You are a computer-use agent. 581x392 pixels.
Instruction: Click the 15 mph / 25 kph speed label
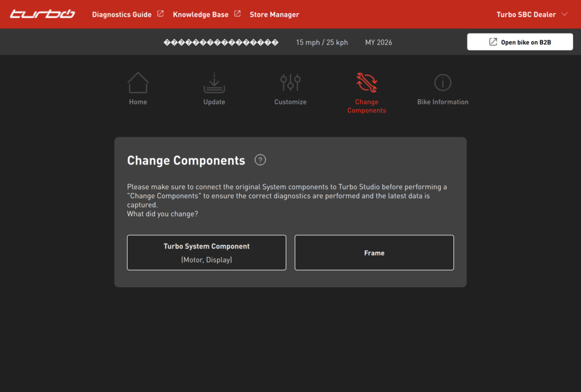(322, 43)
